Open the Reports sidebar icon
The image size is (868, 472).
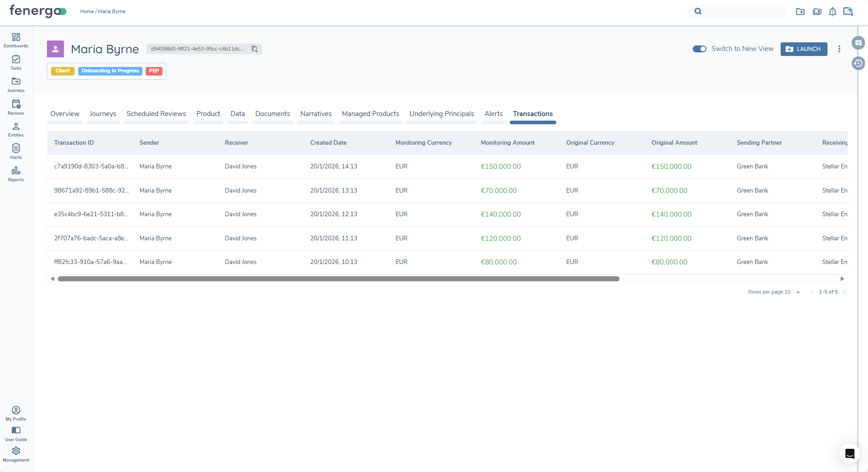(16, 174)
